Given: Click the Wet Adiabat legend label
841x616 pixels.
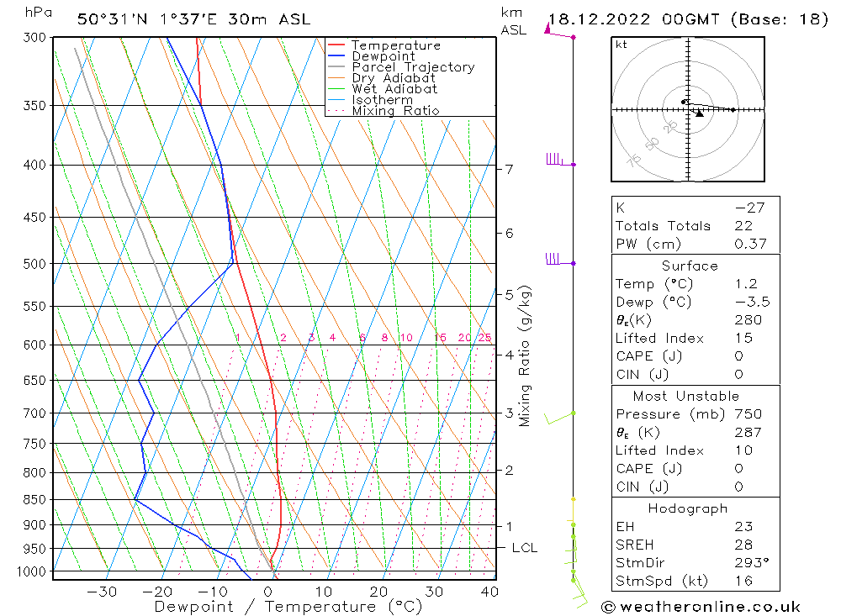Looking at the screenshot, I should (x=394, y=89).
